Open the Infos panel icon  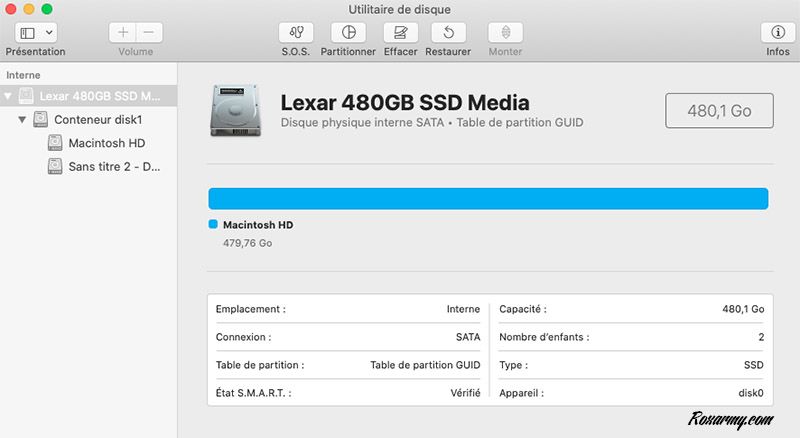(777, 32)
